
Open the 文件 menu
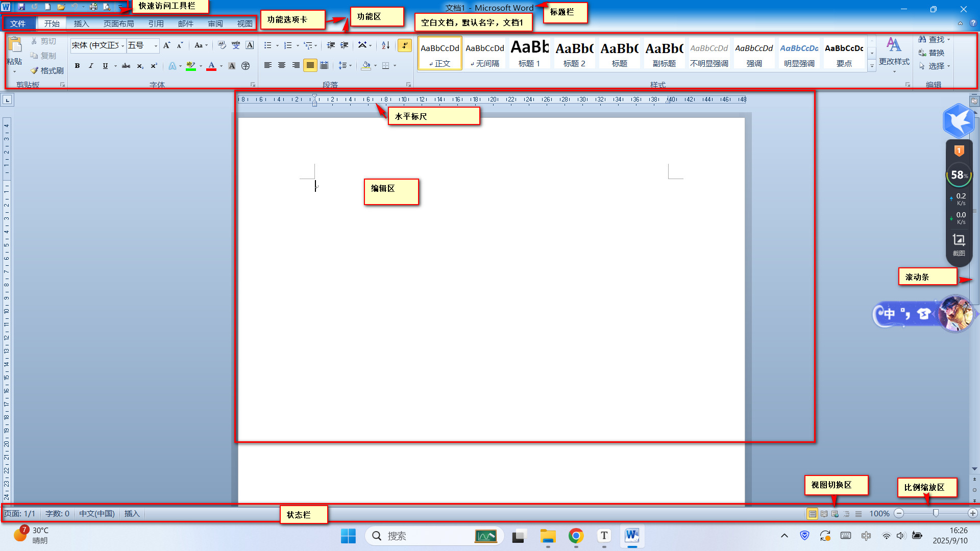(19, 23)
